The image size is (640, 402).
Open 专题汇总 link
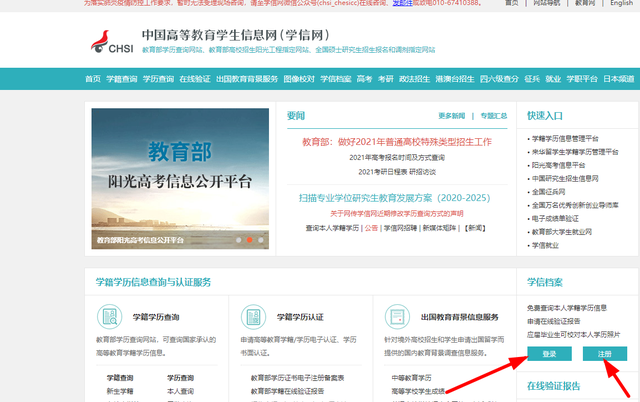(x=494, y=116)
